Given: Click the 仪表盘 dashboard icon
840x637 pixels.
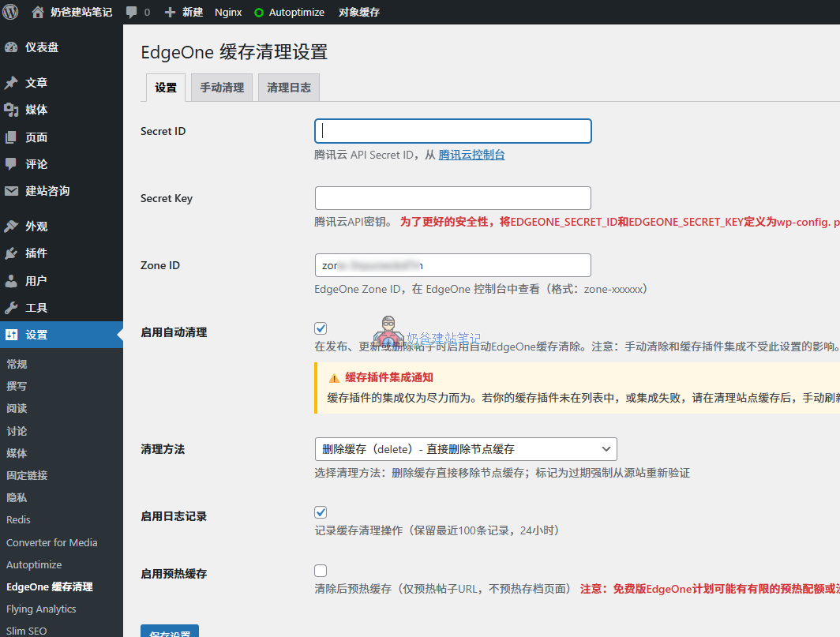Looking at the screenshot, I should 36,47.
